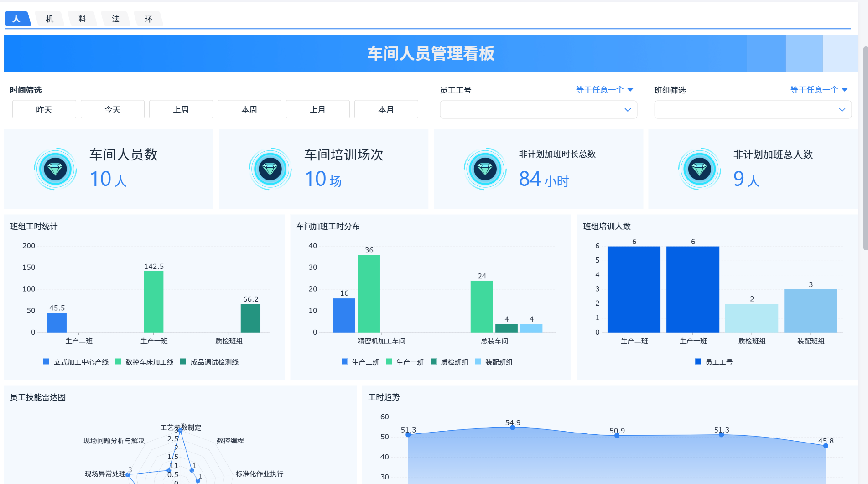
Task: Click the diamond icon beside 非计划加班时长总数
Action: point(485,169)
